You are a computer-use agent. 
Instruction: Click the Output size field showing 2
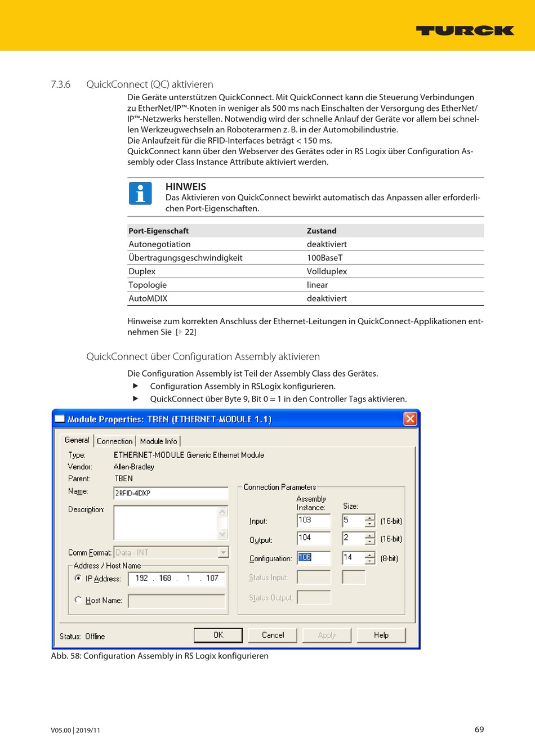click(x=354, y=539)
